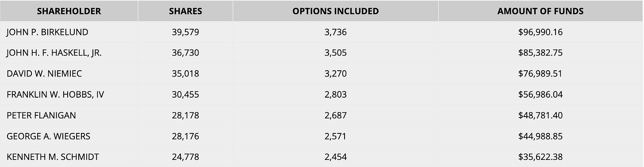Click the SHARES column header
Viewport: 644px width, 167px height.
click(x=185, y=11)
